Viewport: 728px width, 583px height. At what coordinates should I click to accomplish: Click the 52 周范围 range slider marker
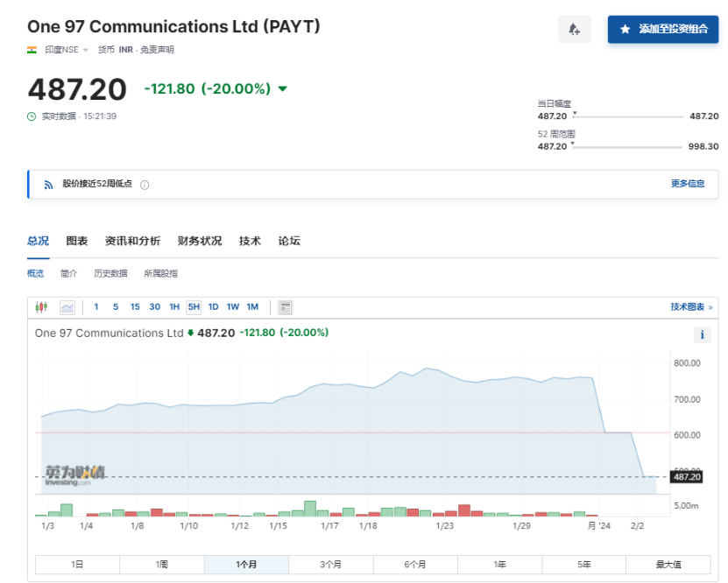pyautogui.click(x=572, y=144)
